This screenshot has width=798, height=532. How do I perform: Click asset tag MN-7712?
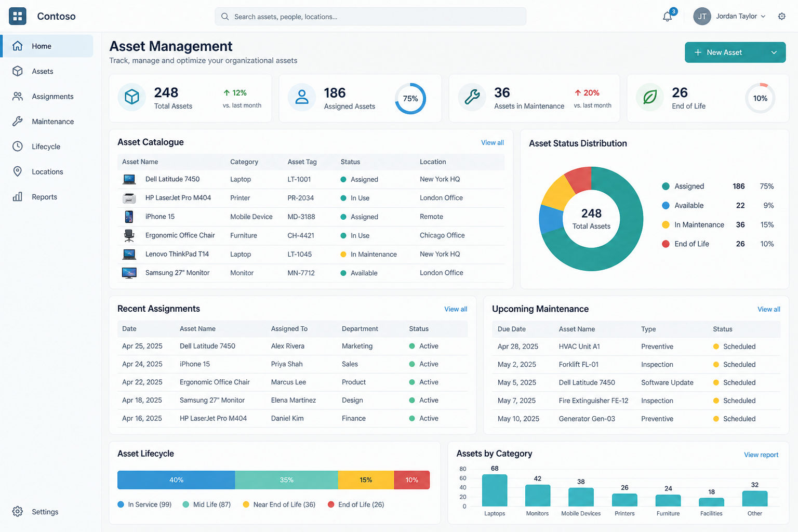(x=301, y=273)
